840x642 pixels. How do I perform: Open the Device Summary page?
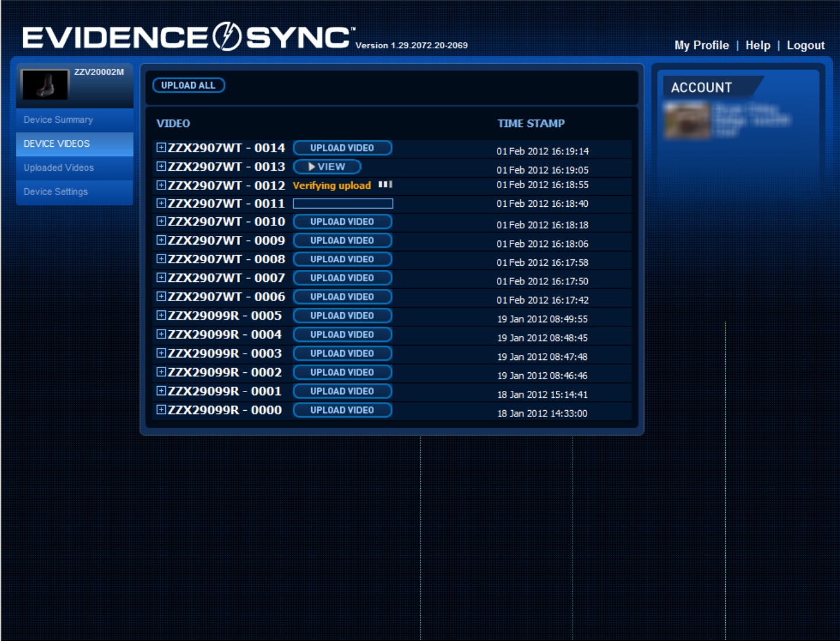(x=58, y=120)
